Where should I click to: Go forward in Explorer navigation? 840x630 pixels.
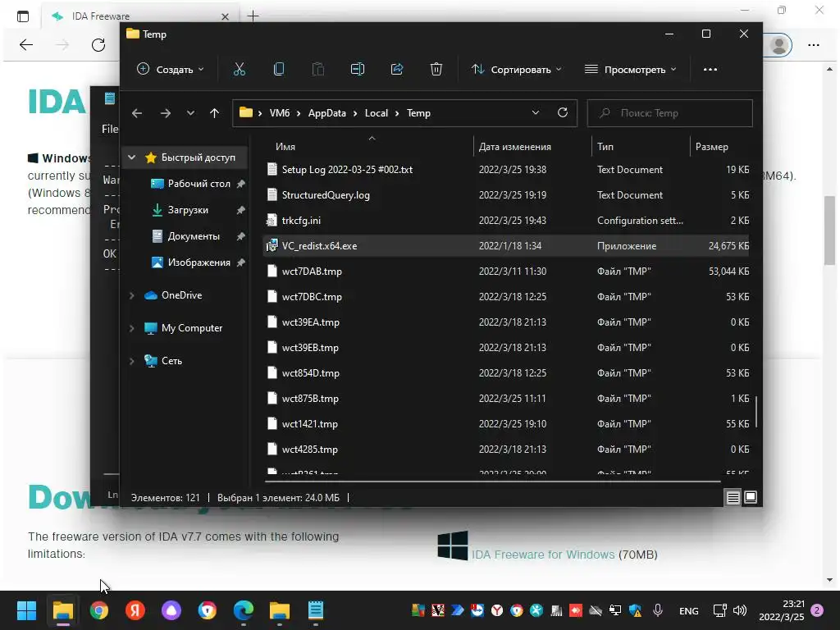tap(166, 113)
